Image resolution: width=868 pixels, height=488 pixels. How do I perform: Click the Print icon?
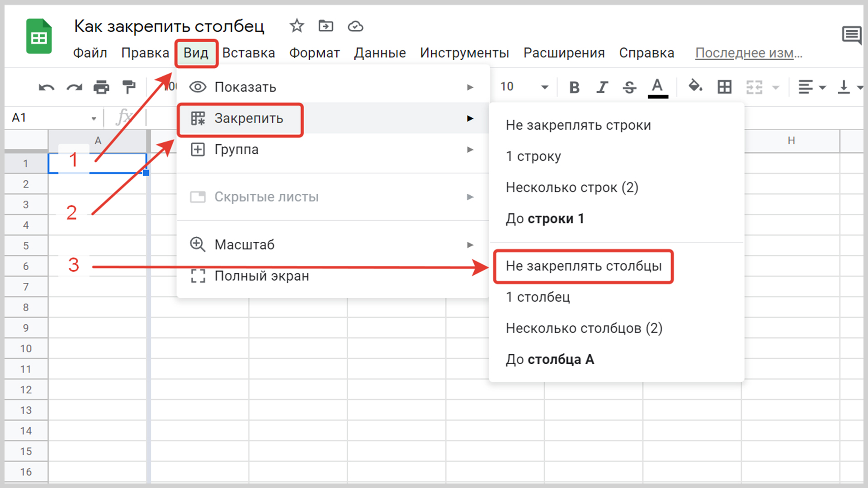101,87
